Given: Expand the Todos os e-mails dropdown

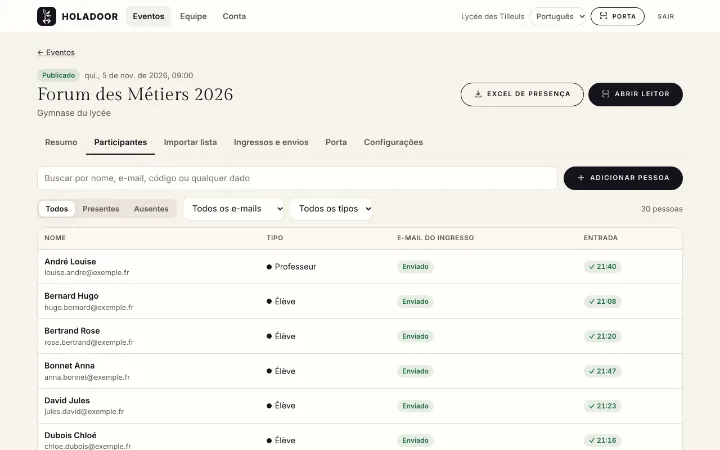Looking at the screenshot, I should click(234, 209).
